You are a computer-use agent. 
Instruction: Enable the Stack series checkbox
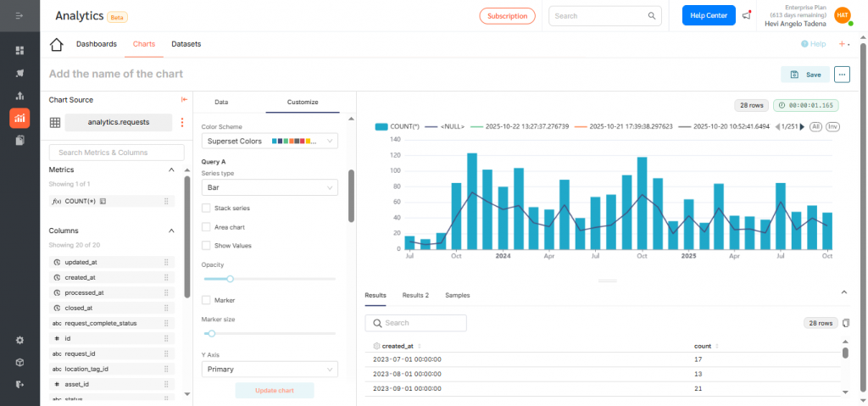pyautogui.click(x=206, y=208)
